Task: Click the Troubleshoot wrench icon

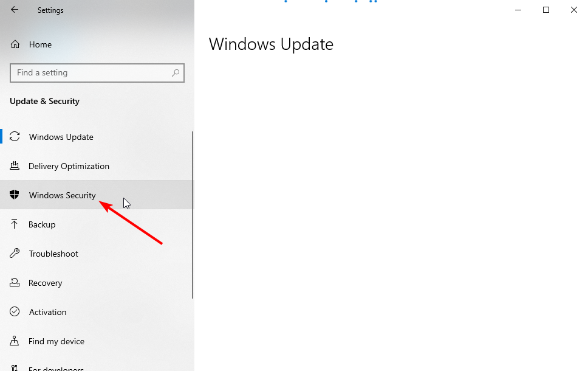Action: (15, 253)
